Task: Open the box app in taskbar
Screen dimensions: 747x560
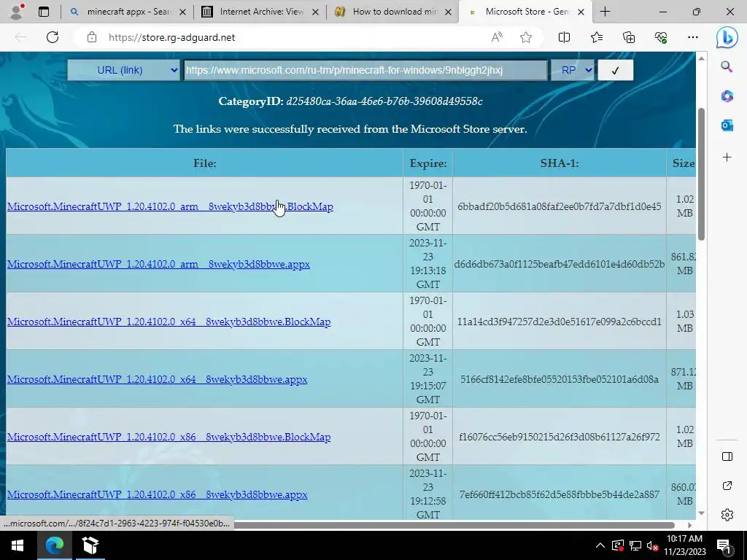Action: tap(90, 545)
